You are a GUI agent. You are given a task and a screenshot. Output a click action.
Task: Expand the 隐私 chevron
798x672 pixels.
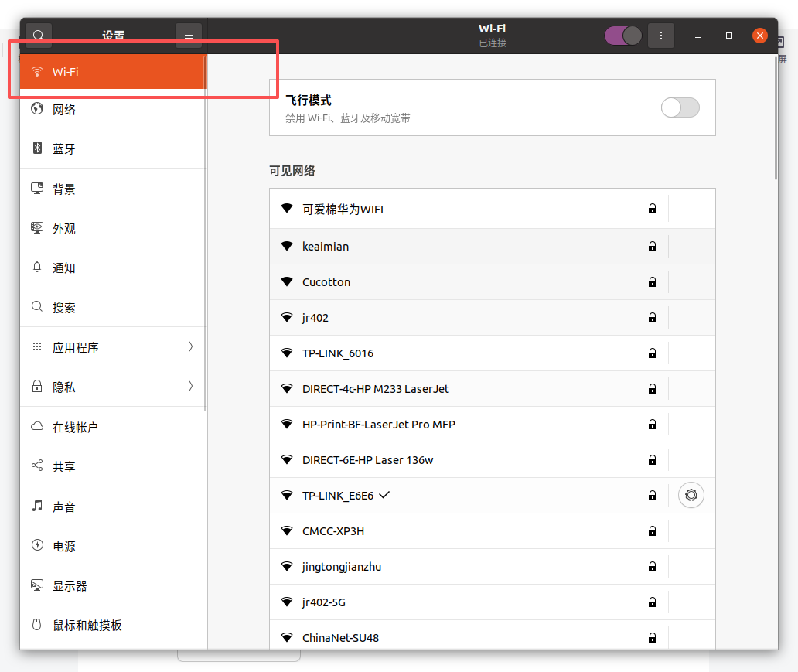[190, 387]
